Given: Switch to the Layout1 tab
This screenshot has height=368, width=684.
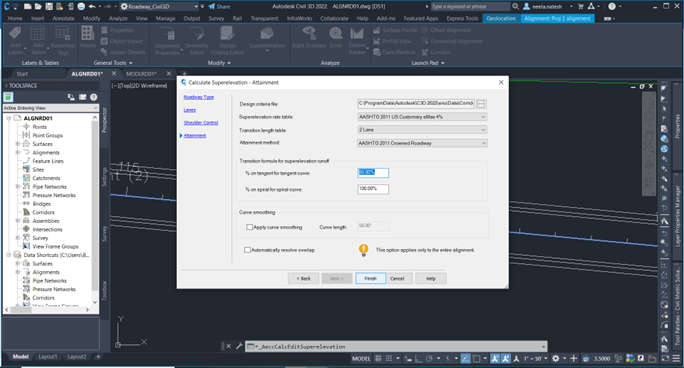Looking at the screenshot, I should pyautogui.click(x=48, y=357).
